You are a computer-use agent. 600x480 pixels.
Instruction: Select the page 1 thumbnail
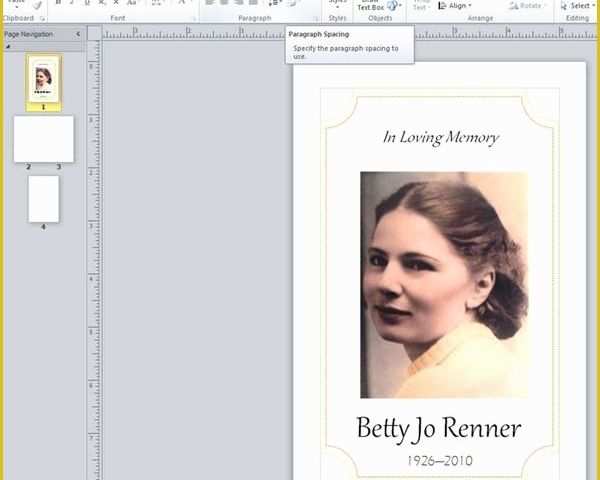(44, 79)
